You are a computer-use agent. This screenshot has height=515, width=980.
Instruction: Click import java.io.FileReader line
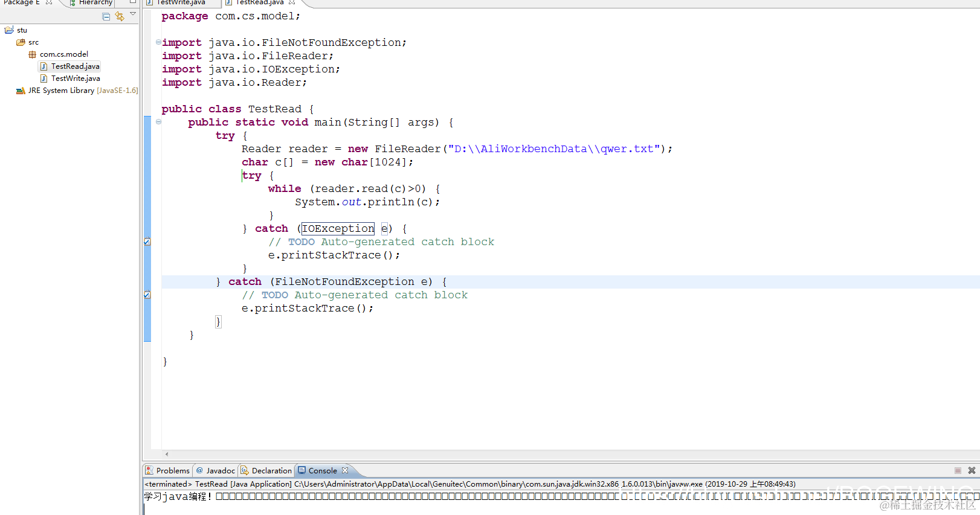(x=248, y=56)
